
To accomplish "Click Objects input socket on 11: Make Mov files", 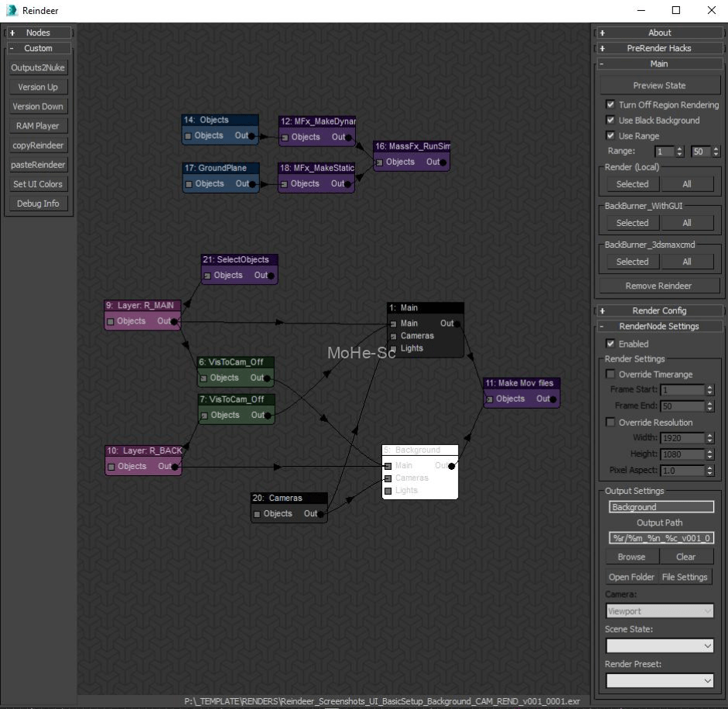I will (x=489, y=399).
